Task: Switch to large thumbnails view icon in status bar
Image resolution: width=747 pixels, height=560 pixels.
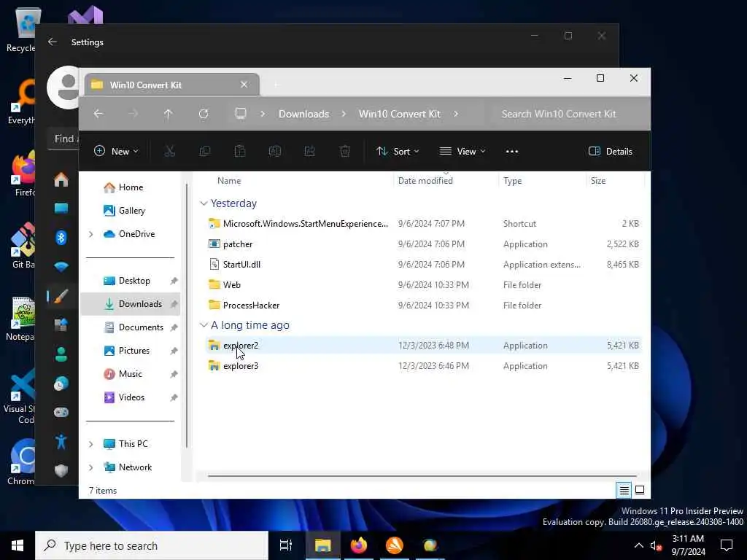Action: 640,490
